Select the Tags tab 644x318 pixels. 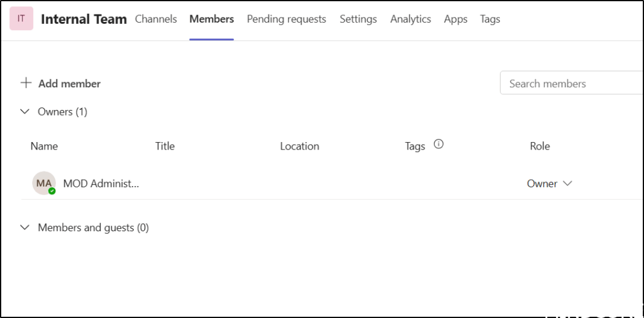click(x=490, y=19)
